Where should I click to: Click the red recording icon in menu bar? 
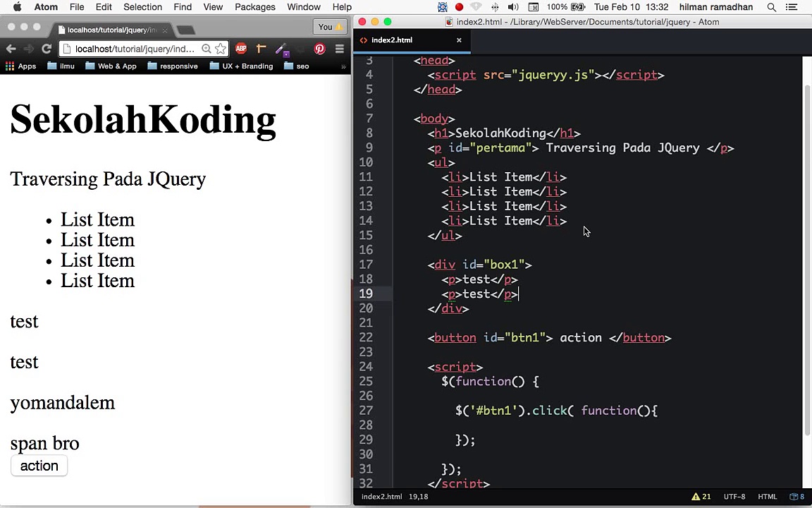tap(459, 7)
